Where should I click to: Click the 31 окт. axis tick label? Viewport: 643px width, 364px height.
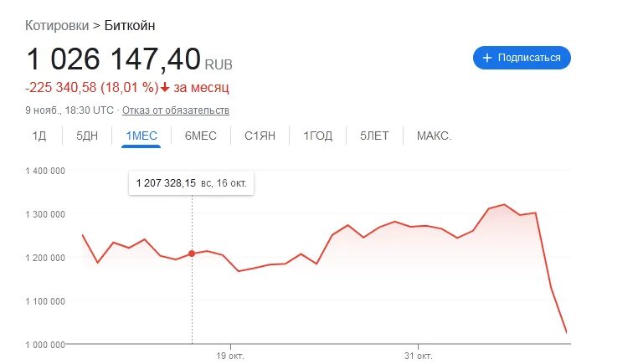(418, 356)
